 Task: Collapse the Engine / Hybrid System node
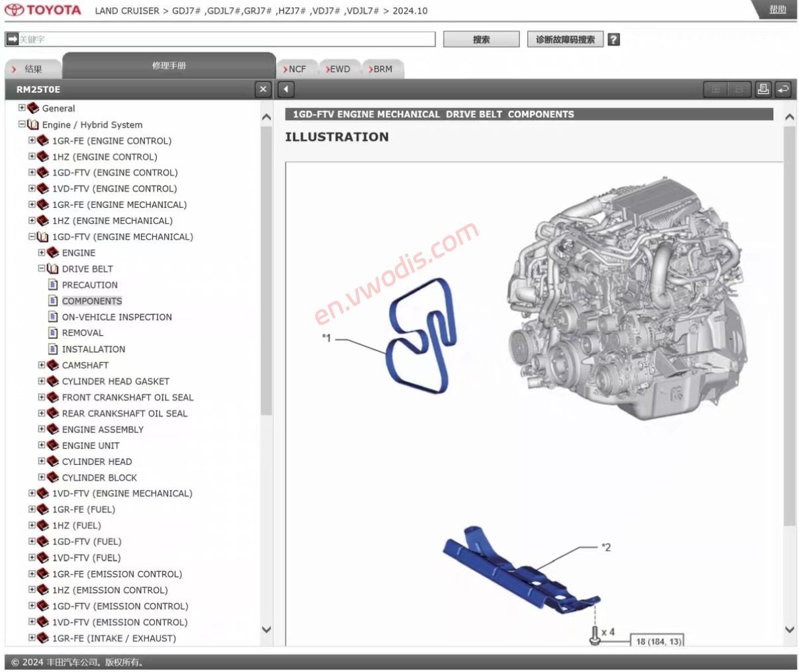point(22,124)
